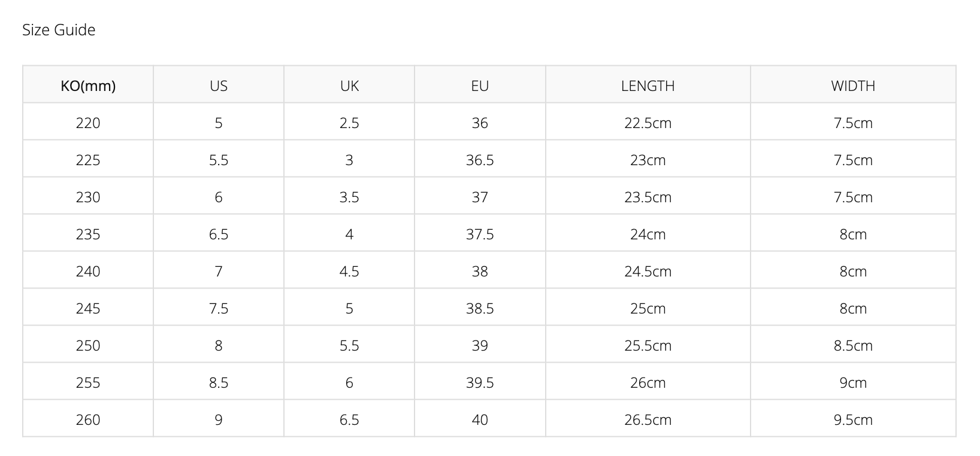Select the 24cm length cell
980x456 pixels.
point(648,234)
